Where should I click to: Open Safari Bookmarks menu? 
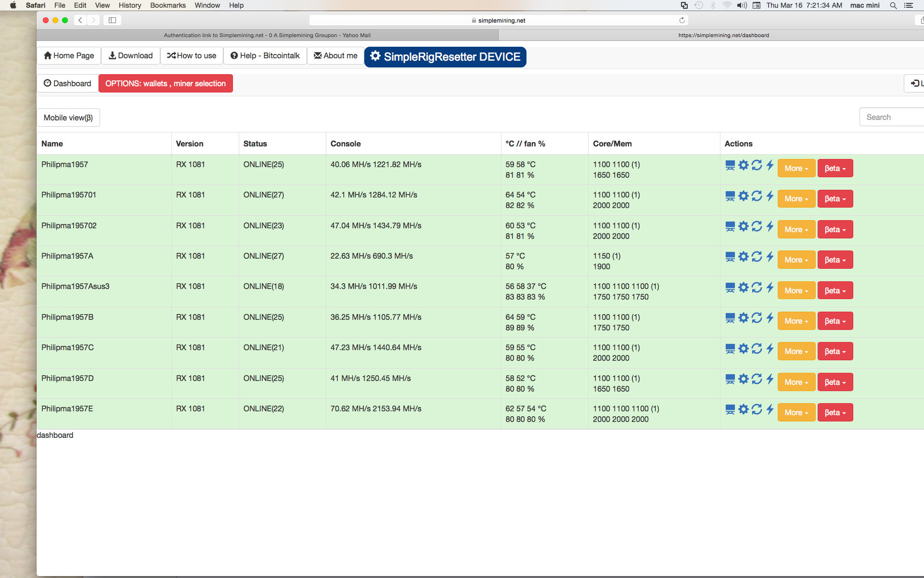tap(168, 5)
